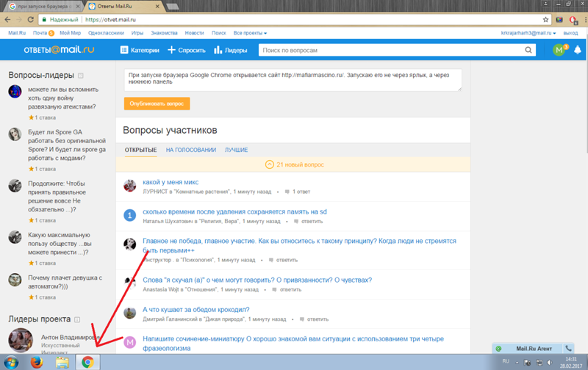Open the green M profile avatar
Viewport: 588px width, 370px height.
click(559, 50)
